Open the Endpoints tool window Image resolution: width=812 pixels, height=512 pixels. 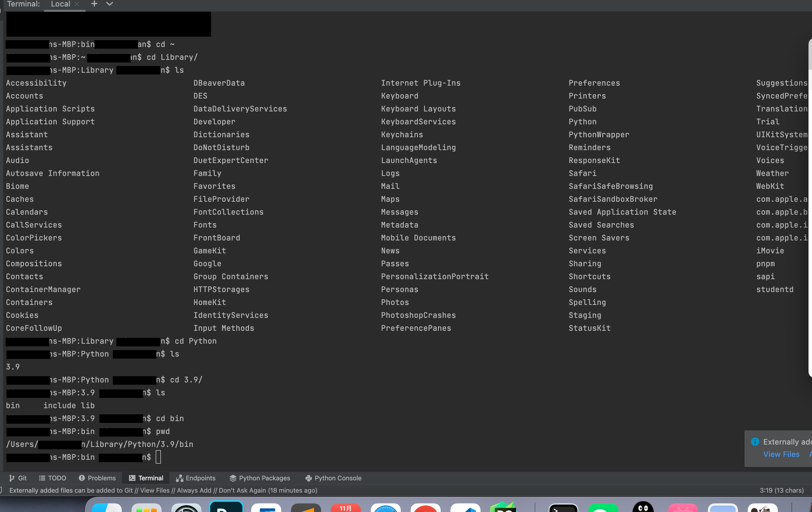coord(196,478)
